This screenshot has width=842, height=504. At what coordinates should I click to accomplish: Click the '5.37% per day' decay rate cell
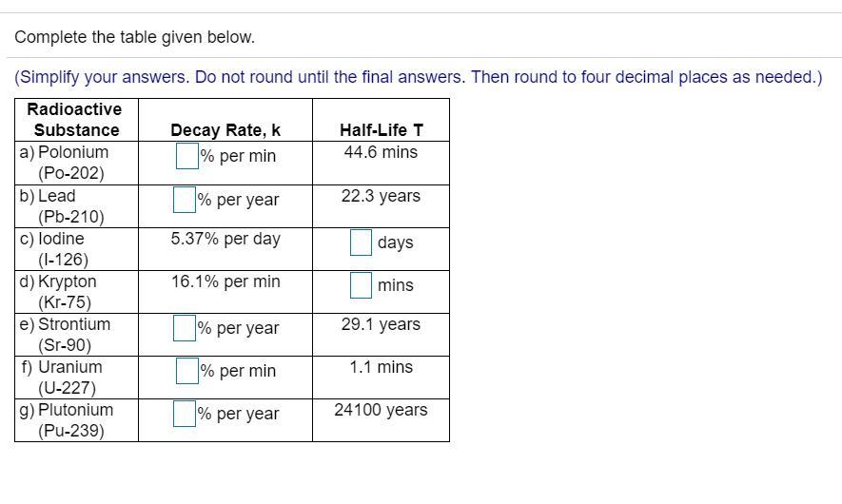[x=225, y=239]
